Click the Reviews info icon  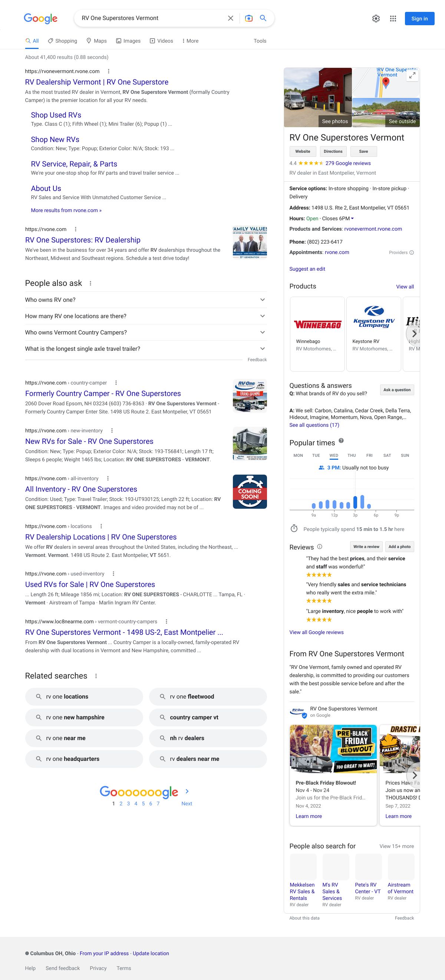[x=320, y=547]
